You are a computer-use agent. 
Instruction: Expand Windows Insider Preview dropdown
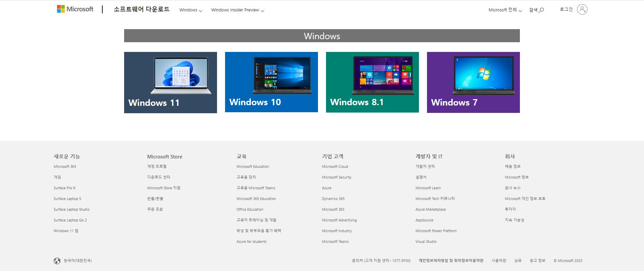237,10
